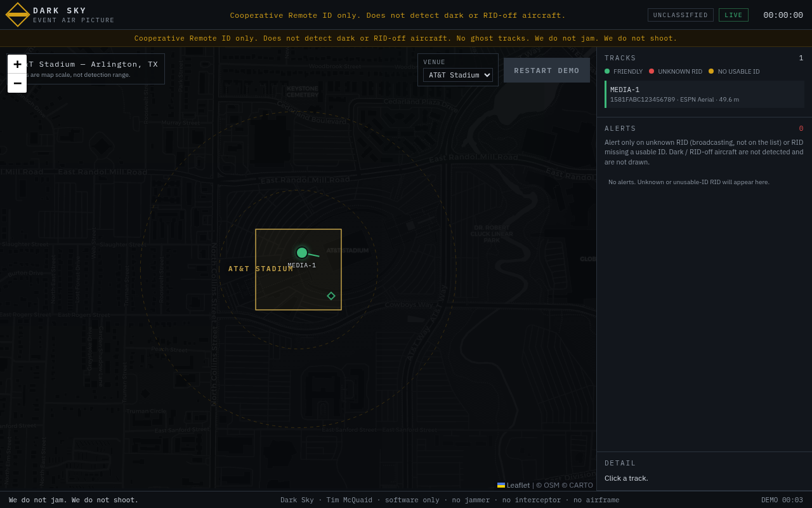Click the alerts count showing 0
The image size is (812, 508).
click(801, 129)
